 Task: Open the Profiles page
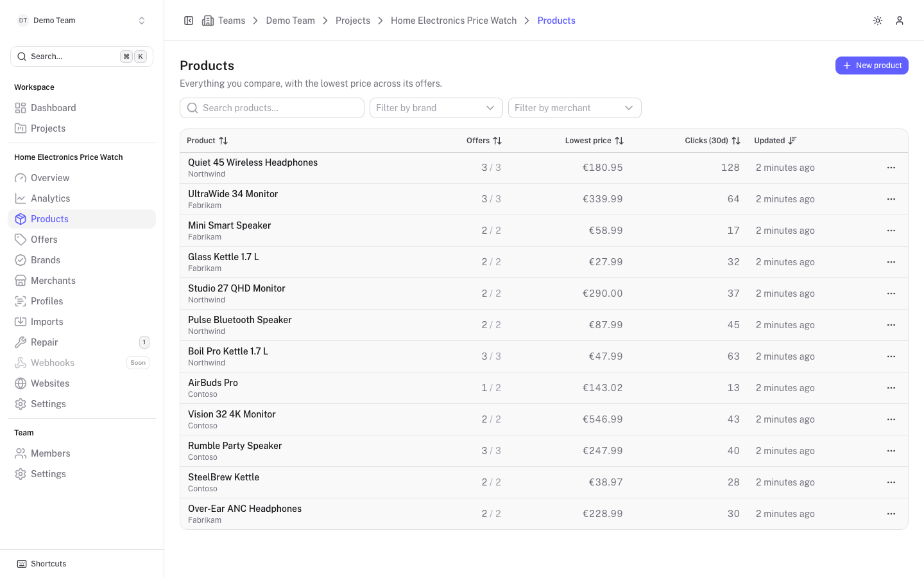(81, 301)
